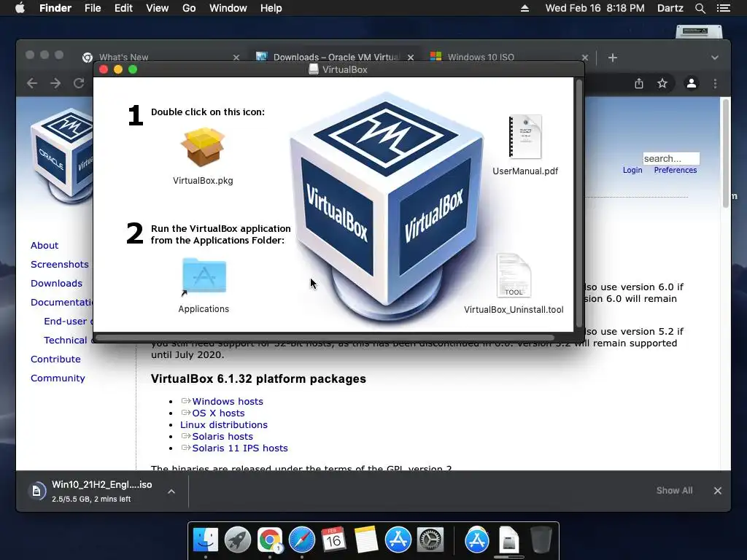
Task: Click the Chrome page vertical scrollbar
Action: click(725, 152)
